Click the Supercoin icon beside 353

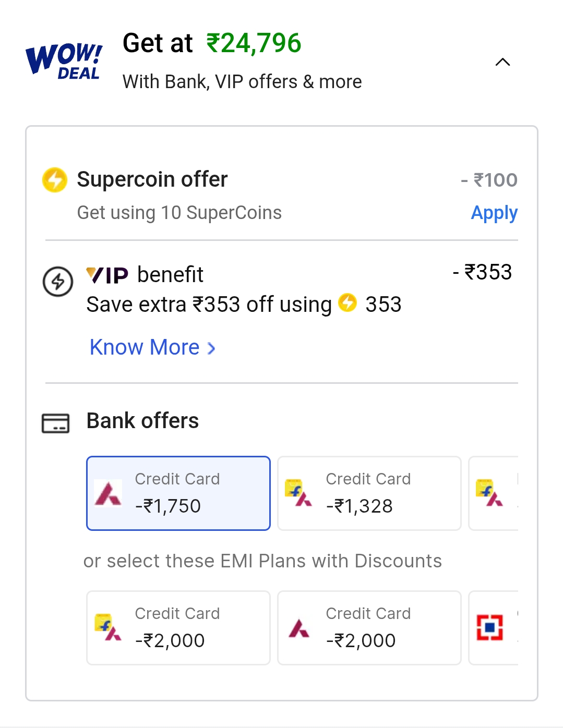[348, 302]
